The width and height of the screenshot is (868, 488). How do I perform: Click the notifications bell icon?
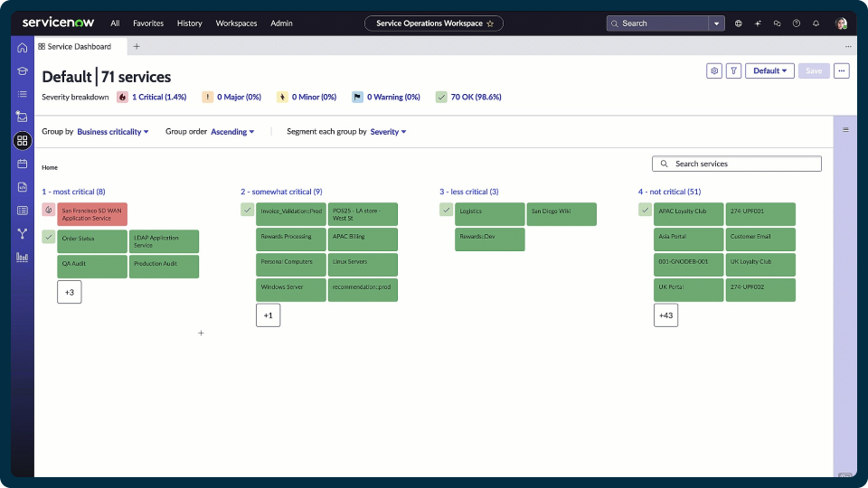(x=816, y=23)
